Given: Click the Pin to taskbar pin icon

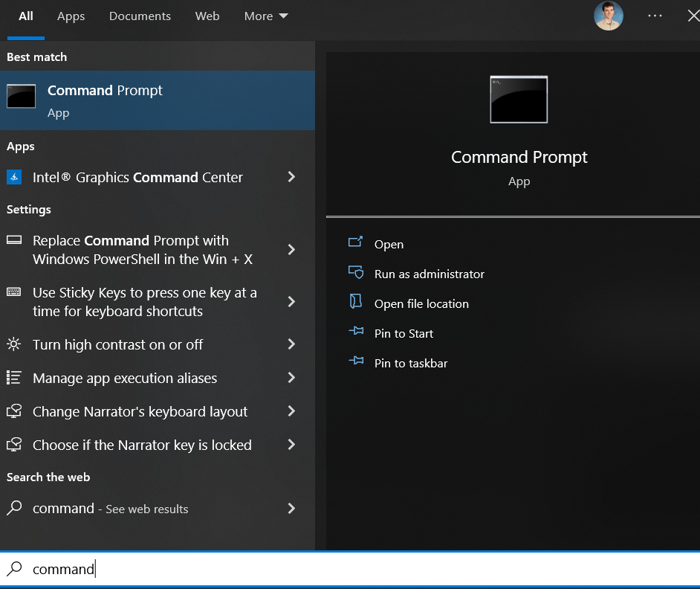Looking at the screenshot, I should click(x=356, y=360).
